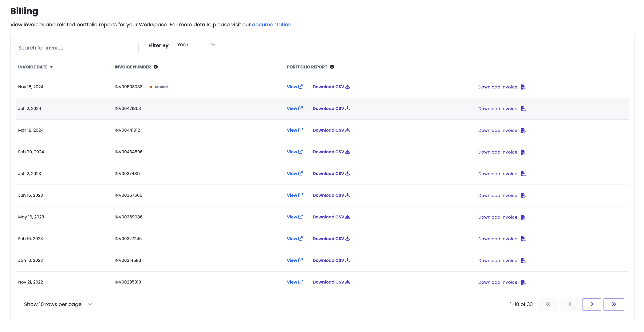
Task: Go to next page arrow
Action: (591, 304)
